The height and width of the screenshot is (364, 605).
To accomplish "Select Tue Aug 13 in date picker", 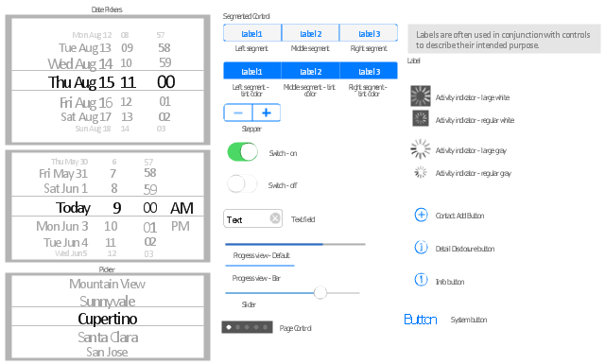I will [x=84, y=48].
